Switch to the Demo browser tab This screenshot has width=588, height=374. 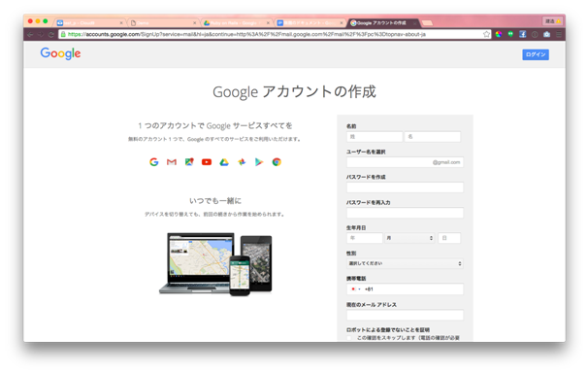coord(162,23)
